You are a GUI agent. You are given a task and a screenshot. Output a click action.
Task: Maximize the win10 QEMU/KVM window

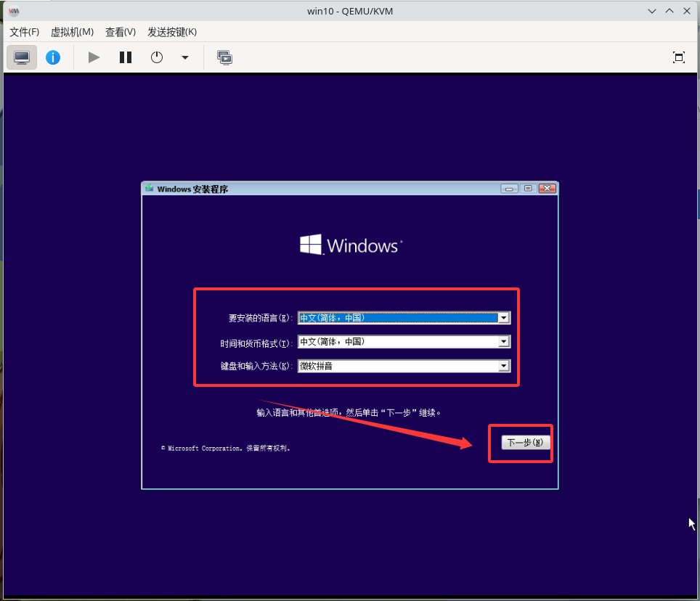click(670, 11)
